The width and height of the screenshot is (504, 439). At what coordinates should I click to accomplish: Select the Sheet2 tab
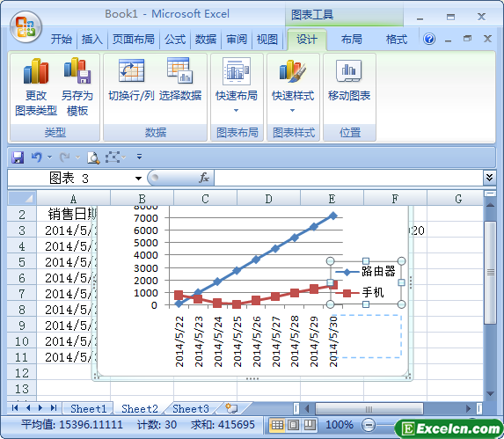click(140, 409)
